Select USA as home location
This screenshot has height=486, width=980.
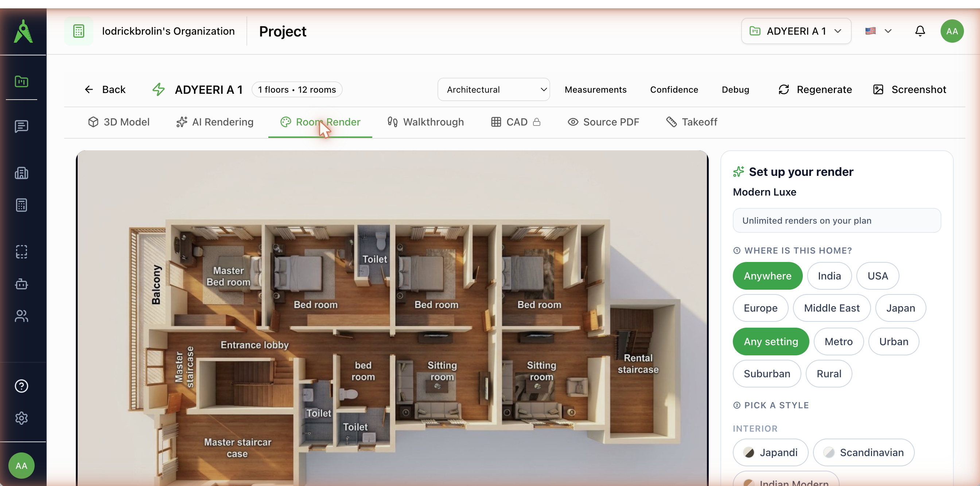click(x=878, y=276)
